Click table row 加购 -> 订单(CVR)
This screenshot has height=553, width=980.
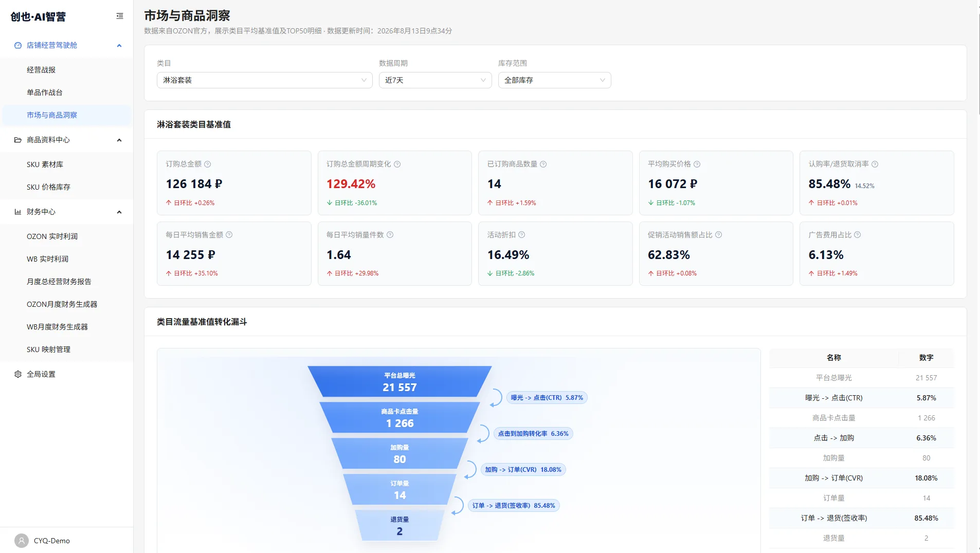coord(861,478)
